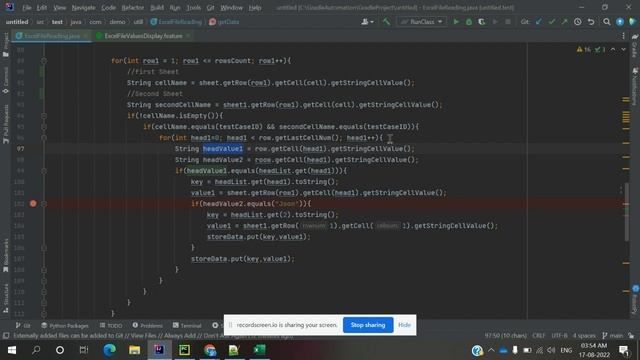The width and height of the screenshot is (640, 360).
Task: Click the 4 spaces indent widget
Action: click(x=584, y=336)
